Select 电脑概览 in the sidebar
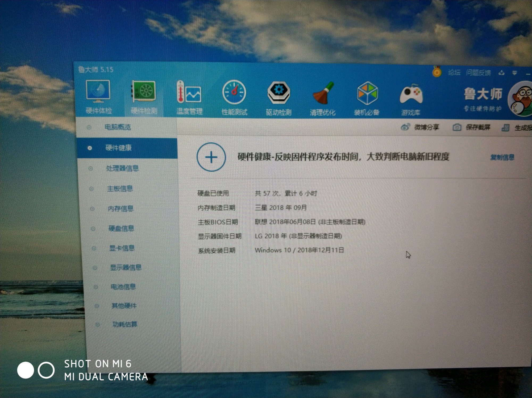 118,127
